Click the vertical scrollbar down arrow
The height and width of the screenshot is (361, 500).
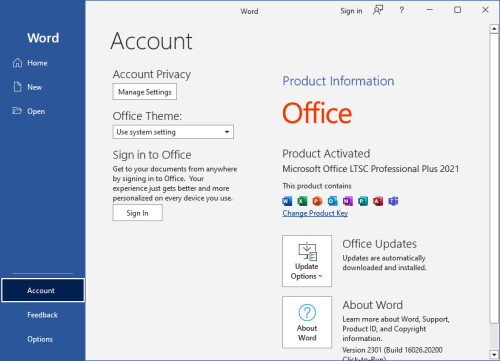tap(494, 354)
